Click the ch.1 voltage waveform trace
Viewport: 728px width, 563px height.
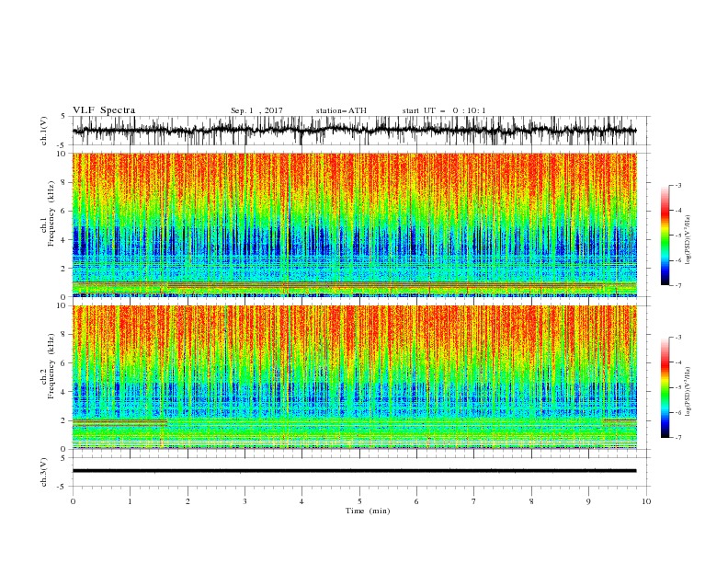tap(354, 131)
